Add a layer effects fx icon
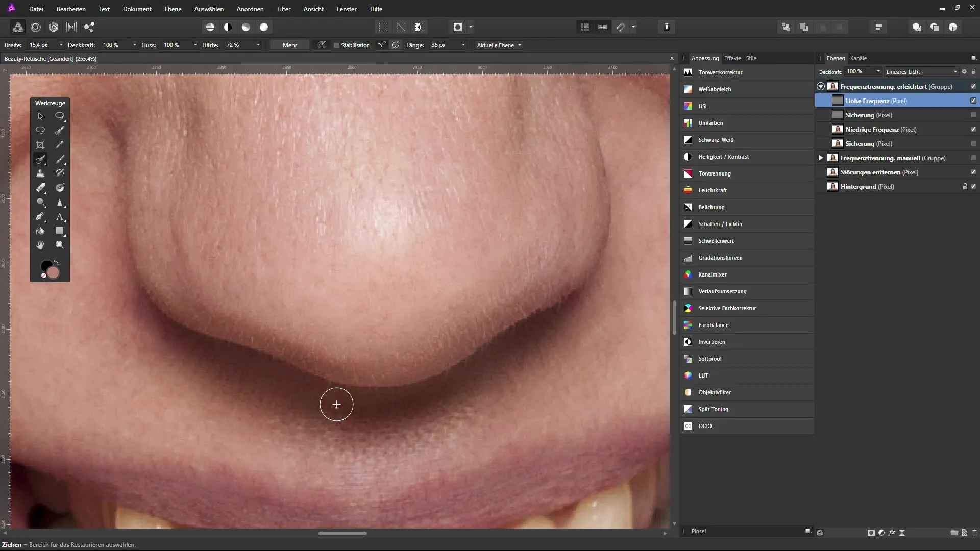The width and height of the screenshot is (980, 551). pos(892,533)
